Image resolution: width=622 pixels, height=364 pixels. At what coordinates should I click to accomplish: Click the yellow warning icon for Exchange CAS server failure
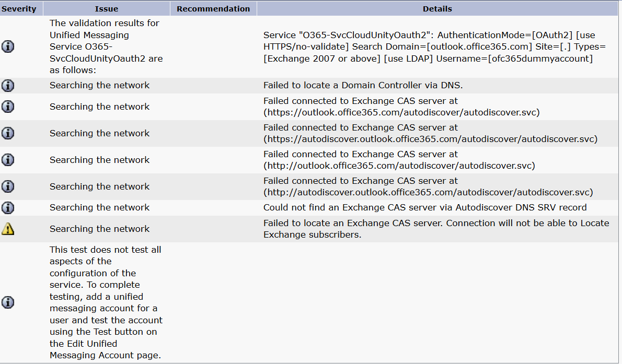8,229
